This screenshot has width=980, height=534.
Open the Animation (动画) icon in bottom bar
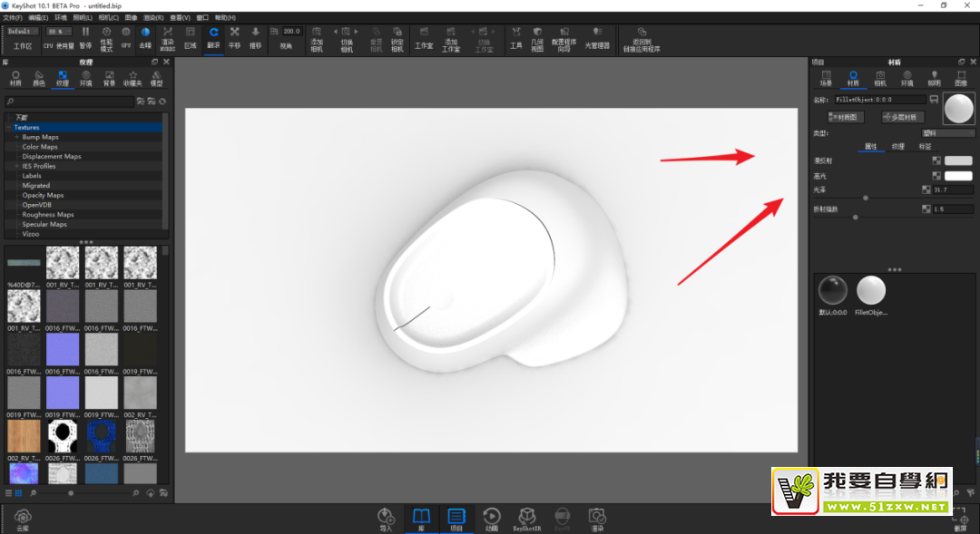point(491,518)
